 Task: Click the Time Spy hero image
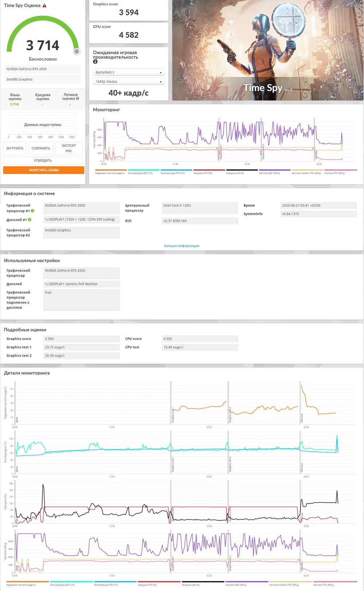(268, 50)
